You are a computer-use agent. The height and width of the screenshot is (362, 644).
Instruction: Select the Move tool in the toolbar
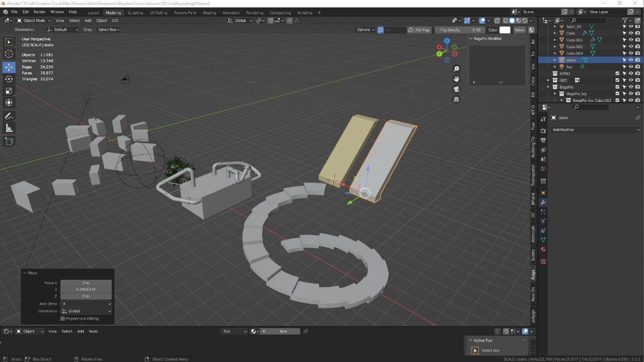tap(9, 68)
